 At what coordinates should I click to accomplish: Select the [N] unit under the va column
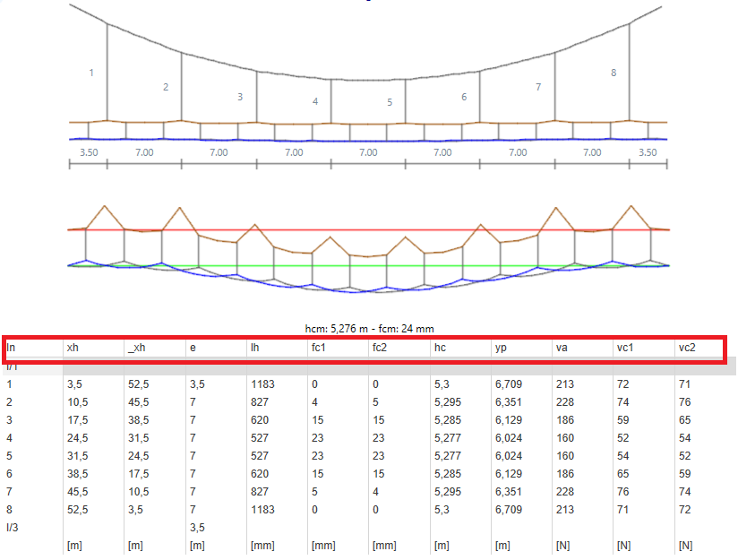click(x=563, y=546)
